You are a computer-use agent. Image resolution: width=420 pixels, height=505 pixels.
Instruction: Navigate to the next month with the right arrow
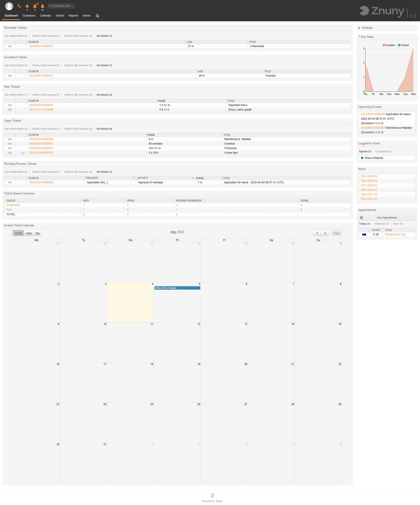[x=325, y=233]
